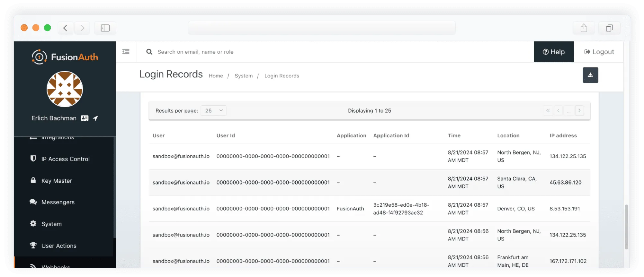Download login records export icon
The width and height of the screenshot is (644, 277).
tap(590, 75)
